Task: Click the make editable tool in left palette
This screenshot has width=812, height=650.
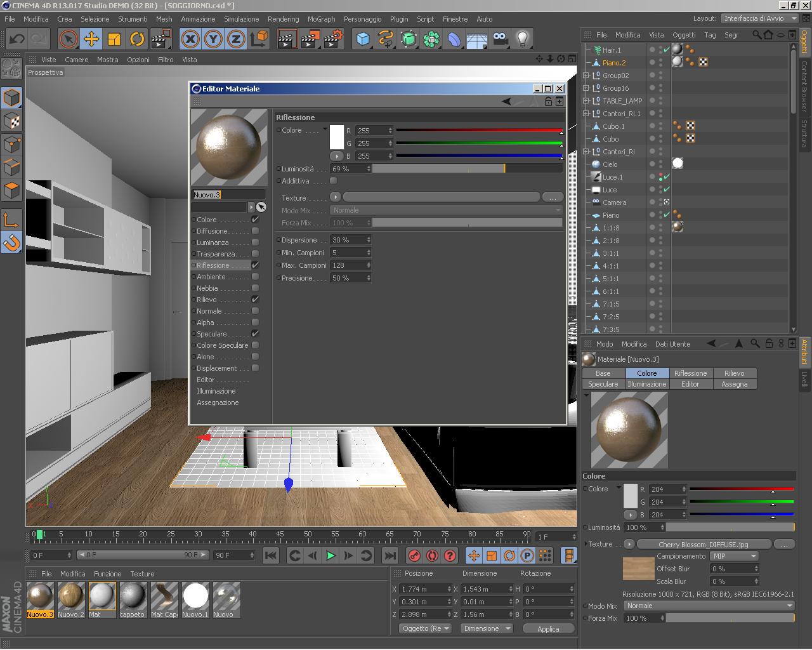Action: point(11,70)
